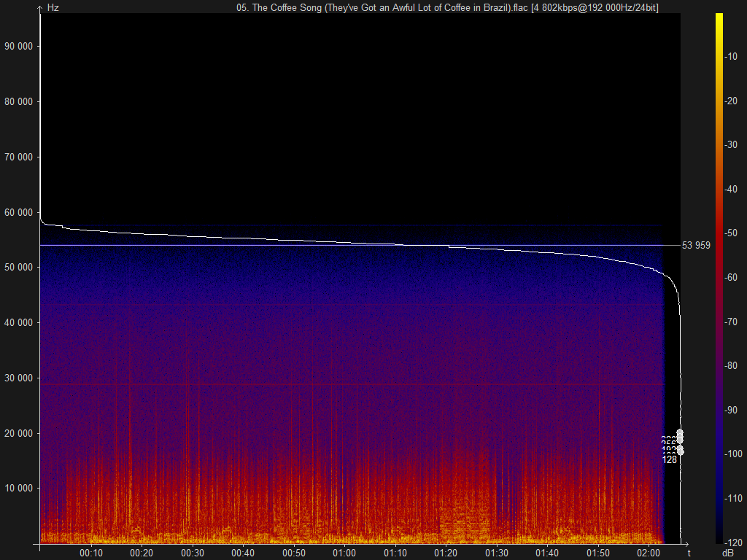Viewport: 747px width, 560px height.
Task: Click the '-110' dB scale label
Action: [732, 498]
